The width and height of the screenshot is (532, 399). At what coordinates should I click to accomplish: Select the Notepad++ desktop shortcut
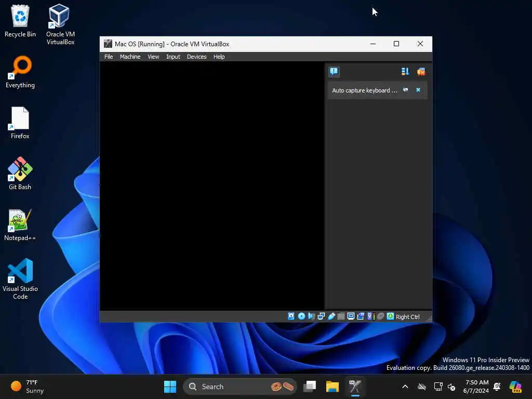[20, 224]
